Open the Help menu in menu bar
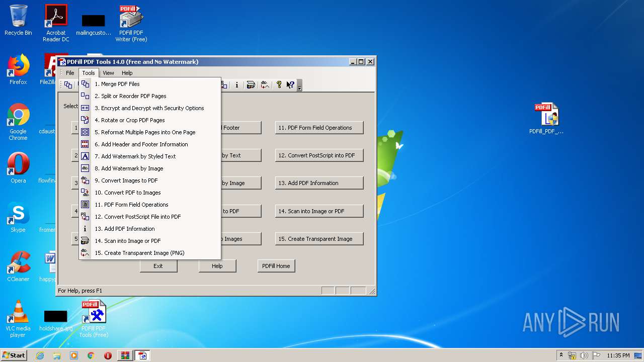The image size is (644, 362). tap(127, 73)
